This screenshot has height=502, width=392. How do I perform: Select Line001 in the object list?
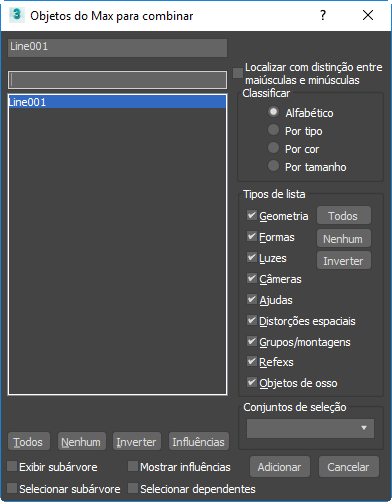[x=117, y=102]
